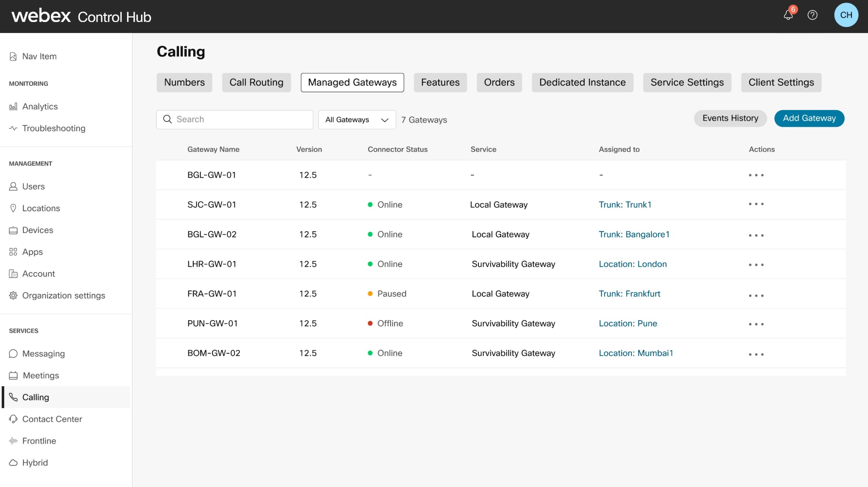Click the Meetings calendar icon
Image resolution: width=868 pixels, height=487 pixels.
13,376
